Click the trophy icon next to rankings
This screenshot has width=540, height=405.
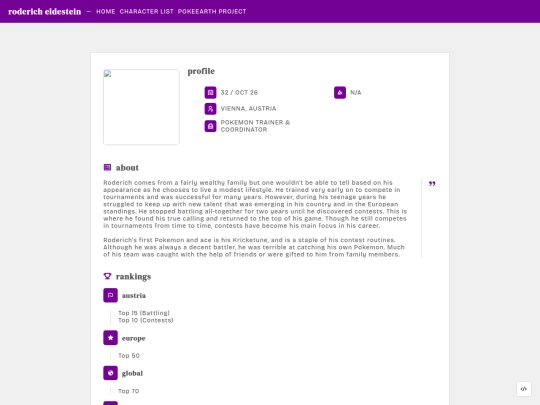[107, 276]
